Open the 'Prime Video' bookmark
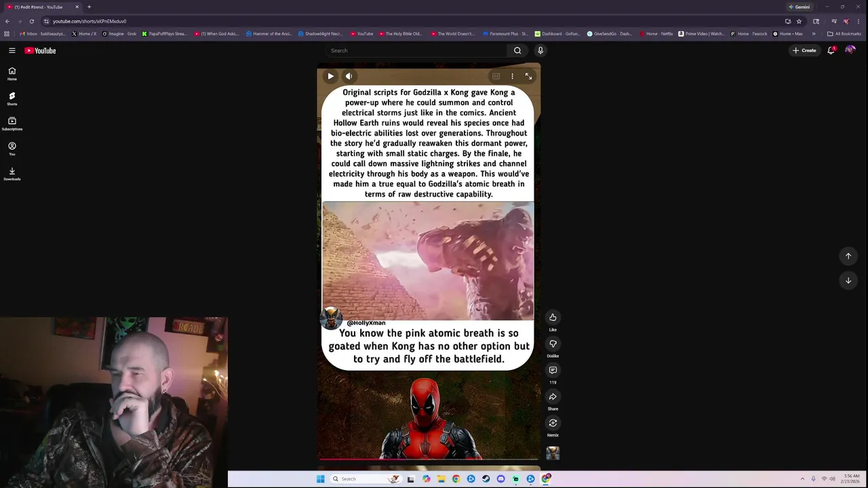The width and height of the screenshot is (868, 488). pos(701,34)
